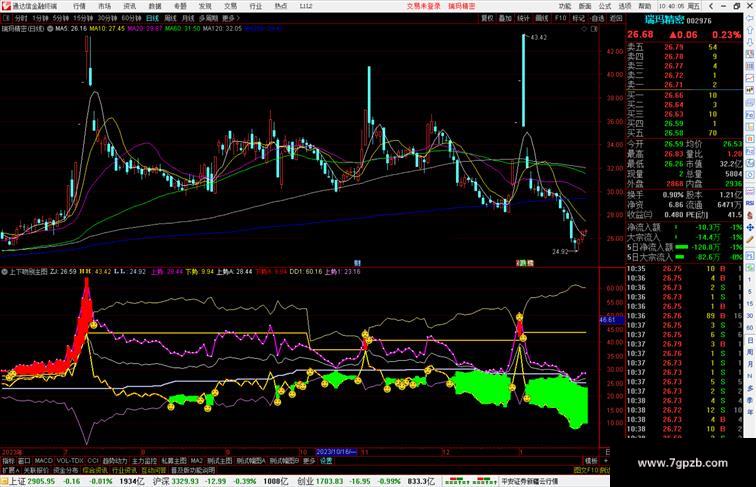Select the 趋势动力 indicator tab
The image size is (756, 487).
[115, 461]
